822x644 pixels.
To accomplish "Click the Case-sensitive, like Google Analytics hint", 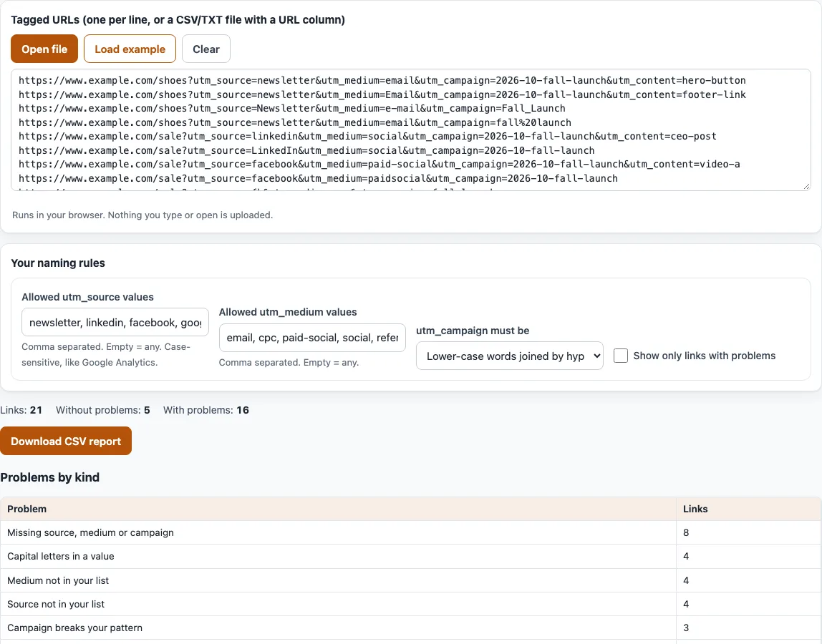I will [x=106, y=355].
